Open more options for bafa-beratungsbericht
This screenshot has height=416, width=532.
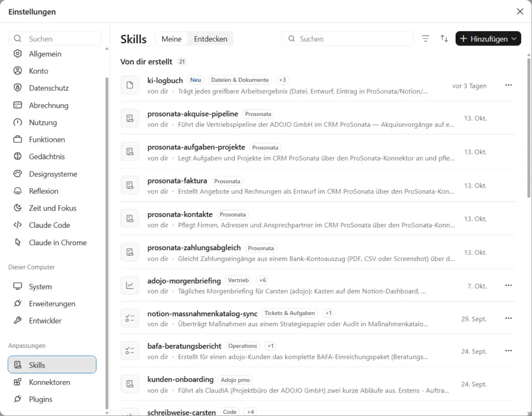pyautogui.click(x=508, y=350)
